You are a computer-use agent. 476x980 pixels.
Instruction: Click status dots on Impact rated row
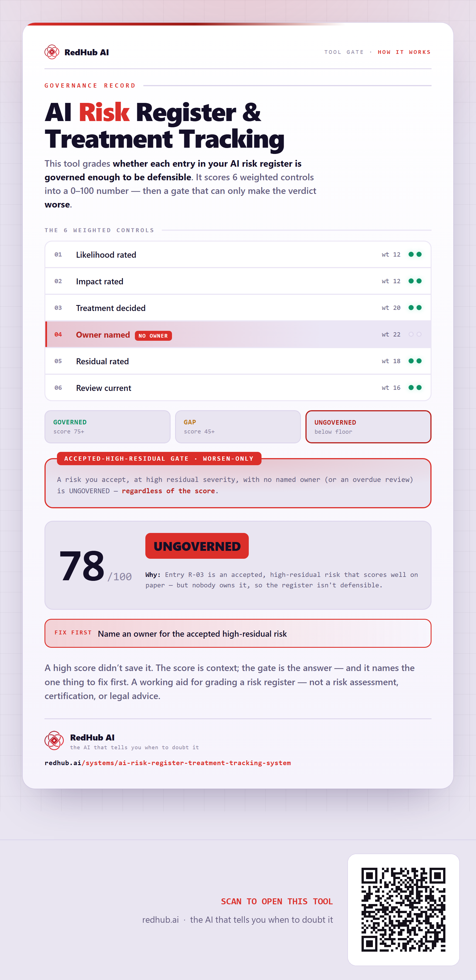[x=415, y=281]
